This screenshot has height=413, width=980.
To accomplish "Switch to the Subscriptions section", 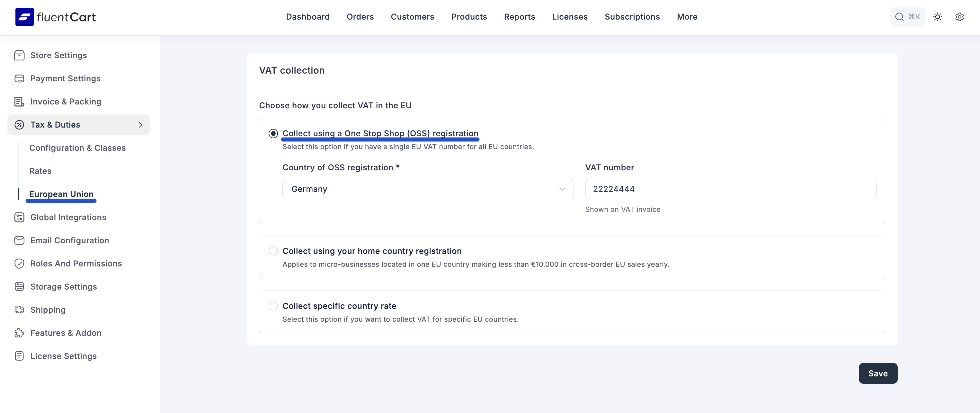I will (x=632, y=17).
